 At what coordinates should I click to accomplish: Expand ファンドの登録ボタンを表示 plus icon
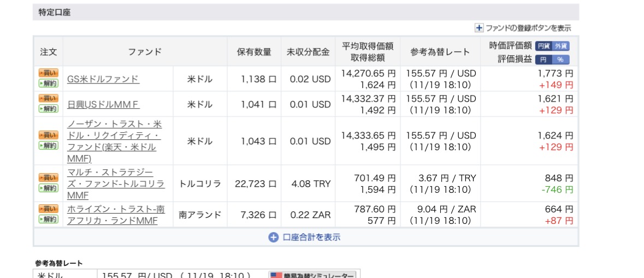[x=479, y=28]
